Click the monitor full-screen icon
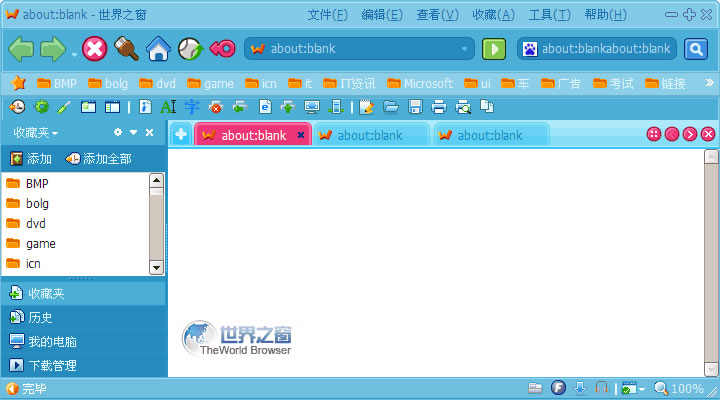 (x=312, y=107)
